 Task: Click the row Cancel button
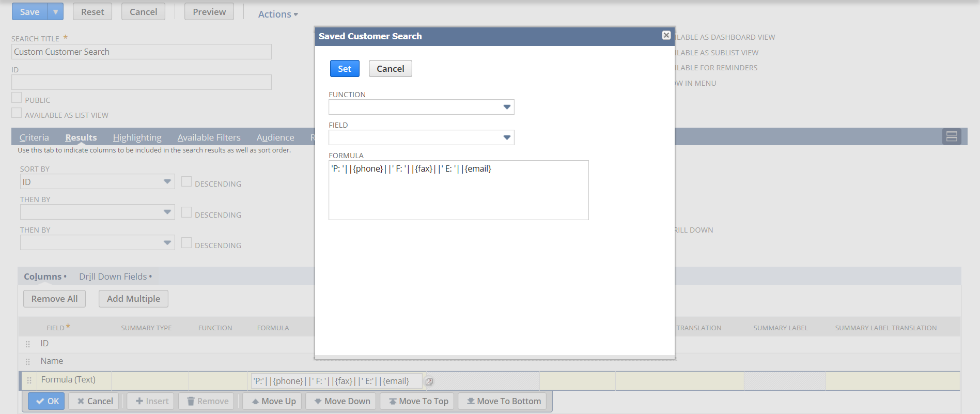pos(95,401)
